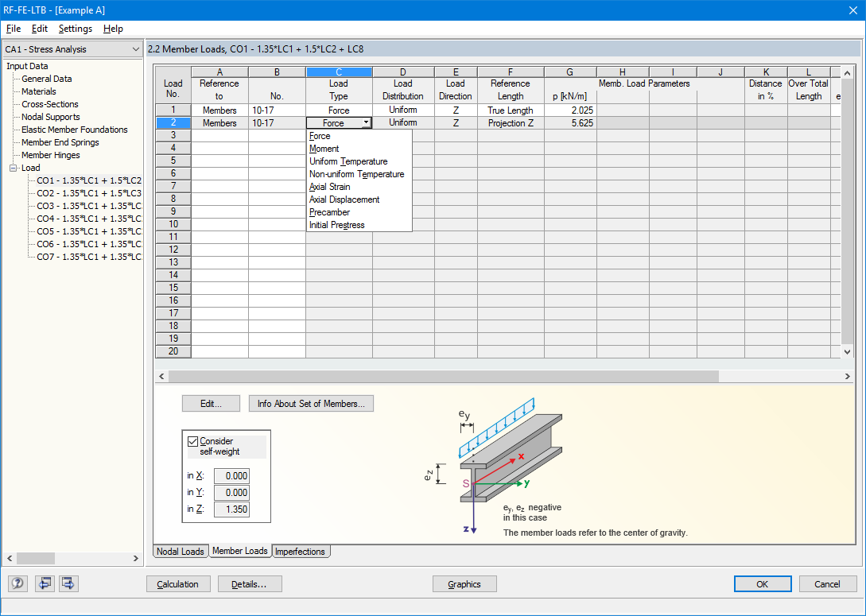Open Member End Springs item
The image size is (866, 616).
[x=60, y=142]
